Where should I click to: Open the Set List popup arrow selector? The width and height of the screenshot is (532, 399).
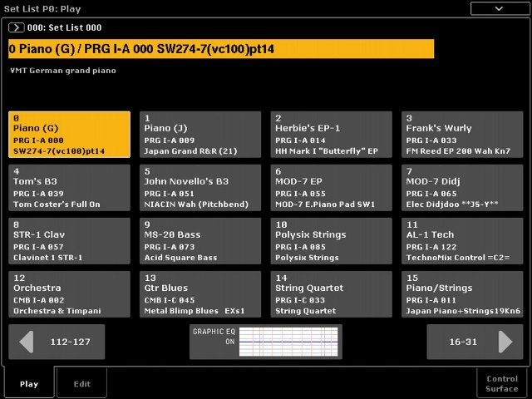pyautogui.click(x=16, y=27)
